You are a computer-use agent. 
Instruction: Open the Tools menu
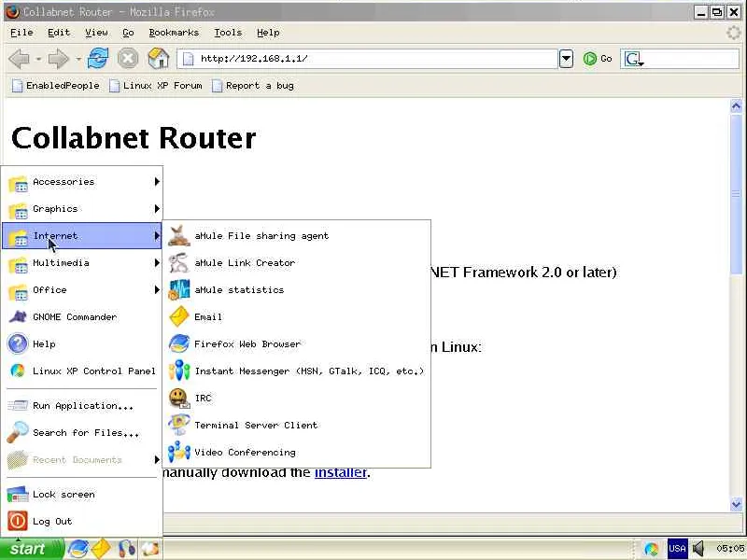(228, 33)
